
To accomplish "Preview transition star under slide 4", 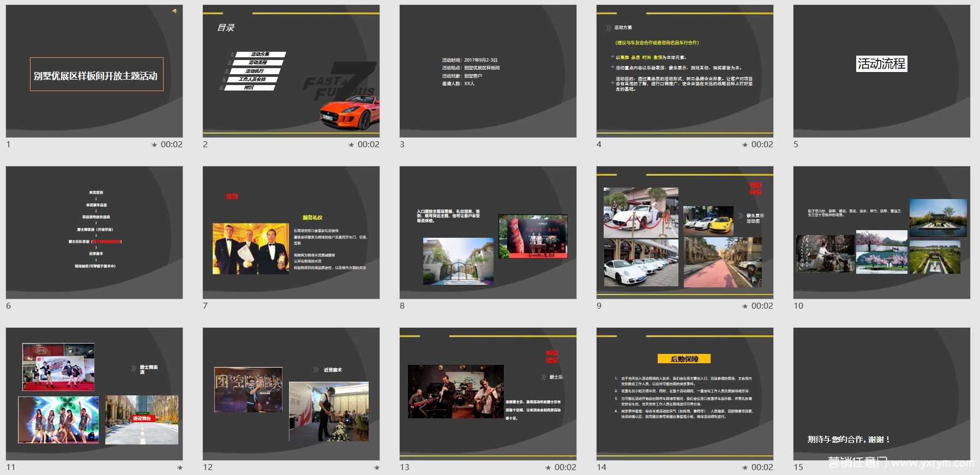I will point(745,145).
